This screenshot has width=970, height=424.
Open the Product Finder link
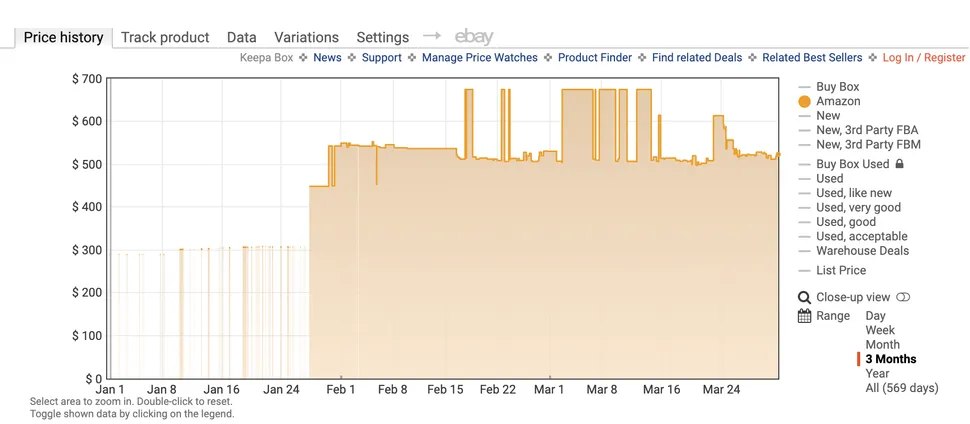pyautogui.click(x=594, y=58)
